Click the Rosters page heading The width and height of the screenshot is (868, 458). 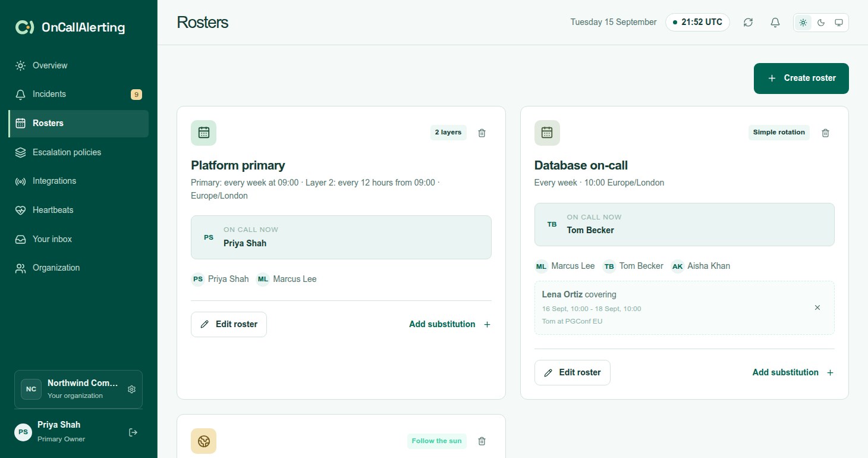(203, 23)
